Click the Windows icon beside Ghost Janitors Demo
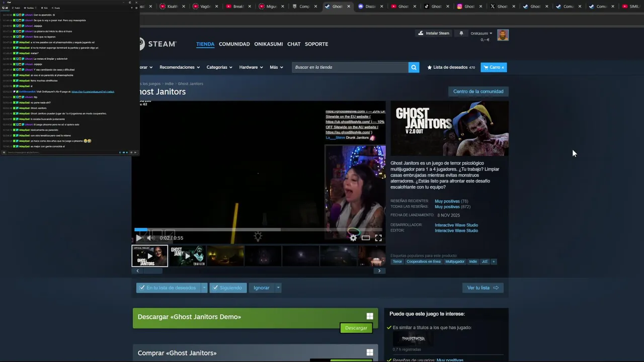Viewport: 644px width, 362px height. click(x=370, y=316)
